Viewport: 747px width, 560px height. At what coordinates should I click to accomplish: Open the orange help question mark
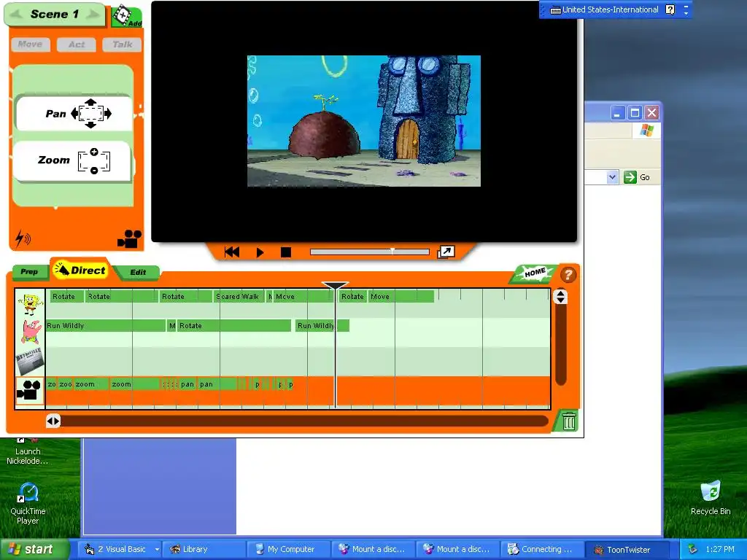click(x=568, y=275)
